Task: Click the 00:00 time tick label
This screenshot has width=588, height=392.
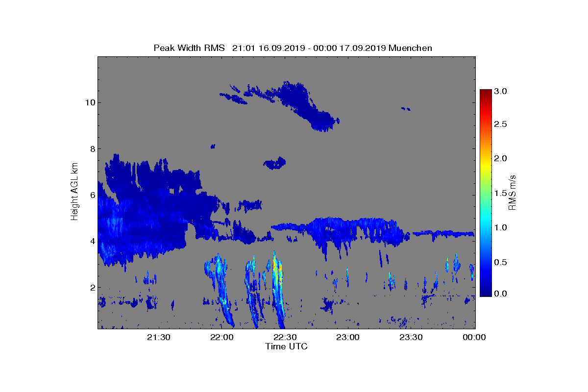Action: [474, 337]
